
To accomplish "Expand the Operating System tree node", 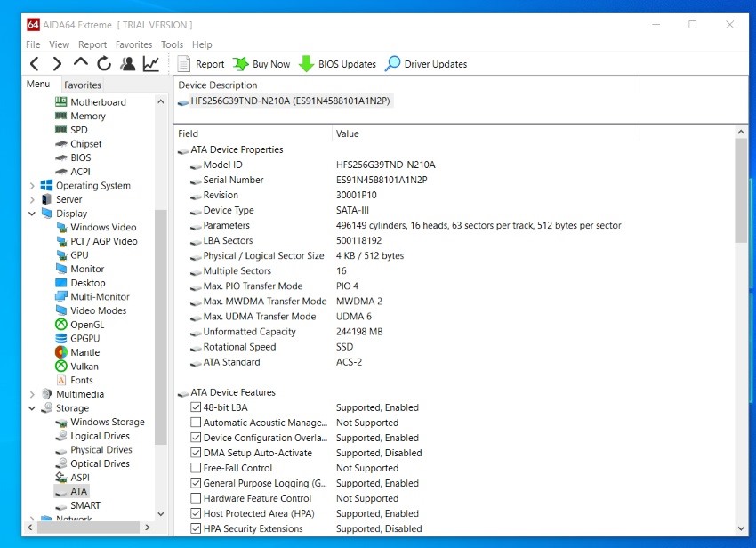I will 32,186.
